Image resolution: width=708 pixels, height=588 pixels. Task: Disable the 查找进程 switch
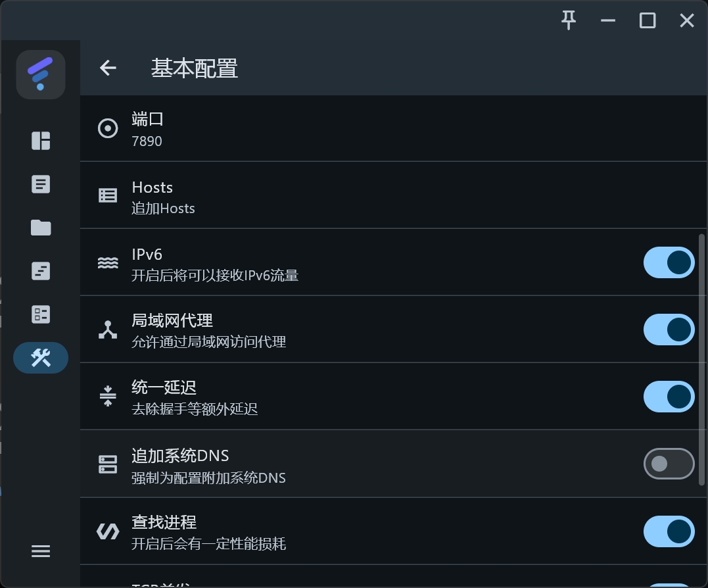point(669,531)
